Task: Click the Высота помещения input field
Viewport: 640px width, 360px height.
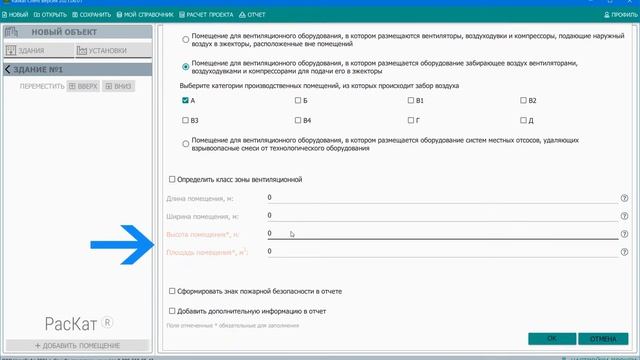Action: 442,233
